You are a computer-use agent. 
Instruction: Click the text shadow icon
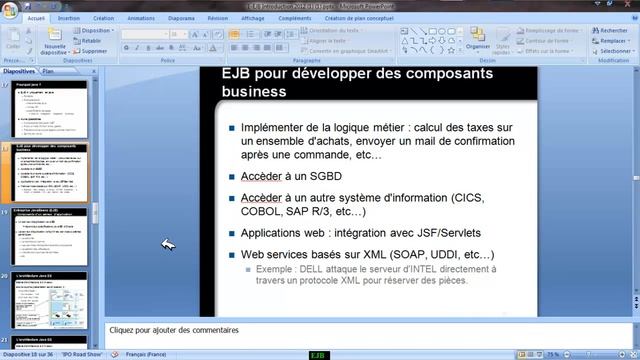click(x=171, y=48)
